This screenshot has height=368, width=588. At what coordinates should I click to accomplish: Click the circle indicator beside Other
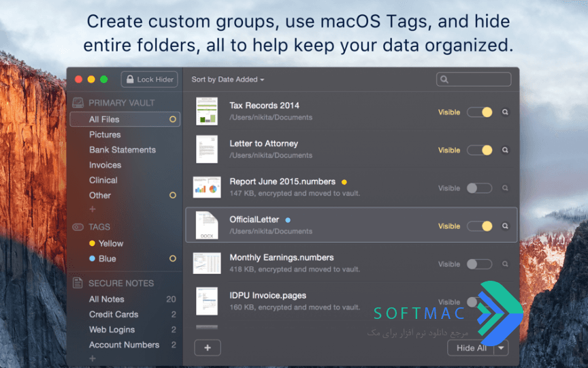[172, 196]
